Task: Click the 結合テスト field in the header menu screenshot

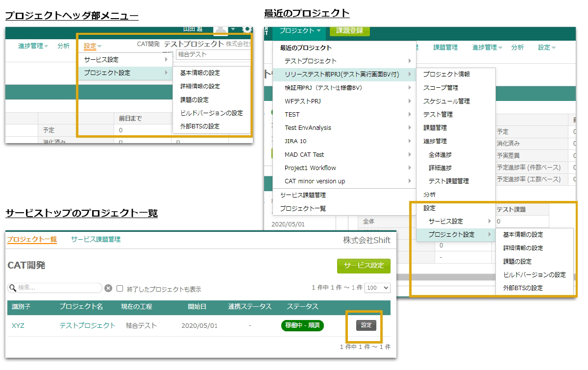Action: (x=214, y=54)
